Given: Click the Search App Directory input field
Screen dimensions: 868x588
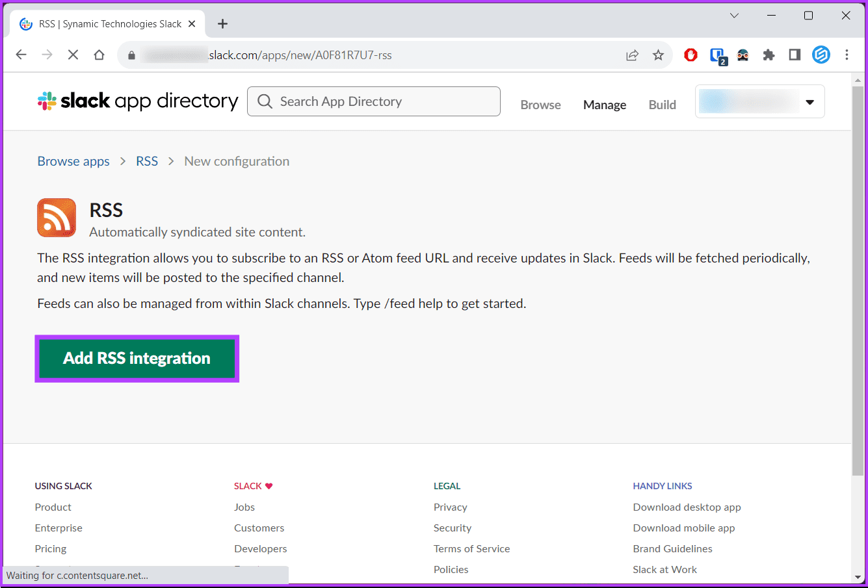Looking at the screenshot, I should click(x=374, y=101).
